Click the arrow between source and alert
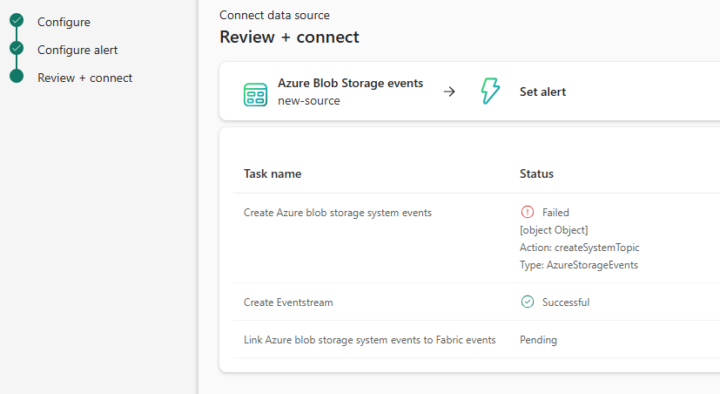 click(x=450, y=92)
